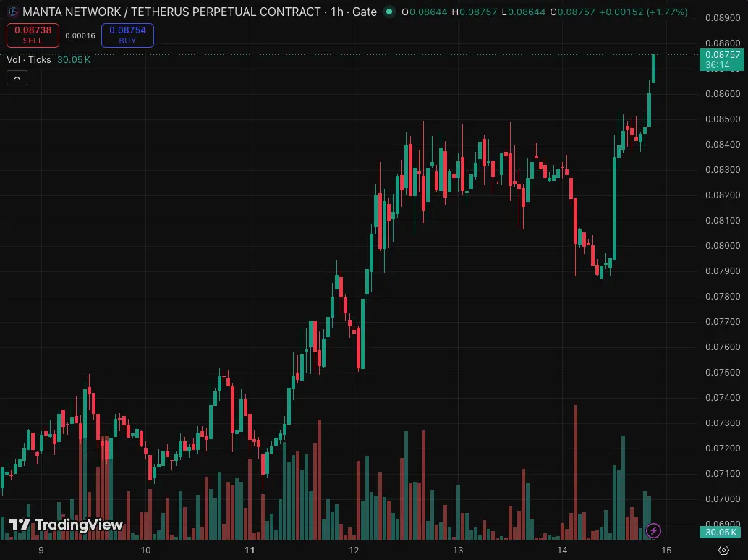This screenshot has height=560, width=748.
Task: Click the green market status dot
Action: tap(389, 12)
